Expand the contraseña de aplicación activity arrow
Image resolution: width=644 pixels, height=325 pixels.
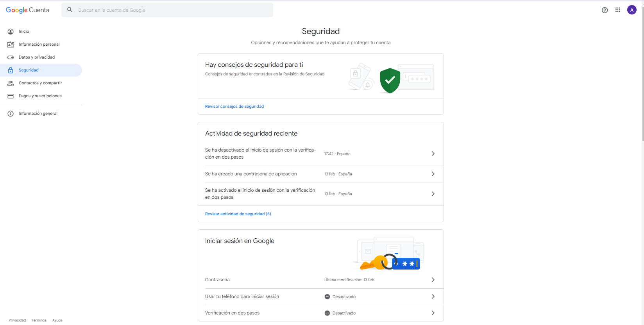click(x=433, y=174)
